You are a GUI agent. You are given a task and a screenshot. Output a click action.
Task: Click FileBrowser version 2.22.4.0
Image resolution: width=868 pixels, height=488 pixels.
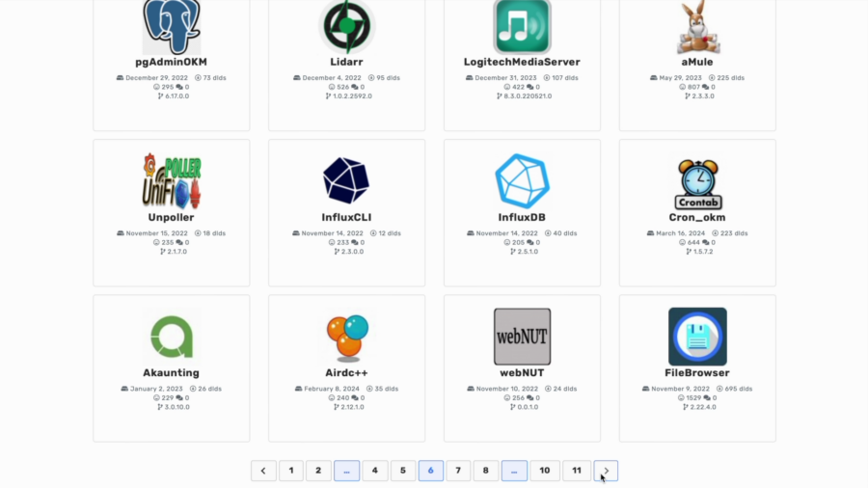pyautogui.click(x=700, y=407)
